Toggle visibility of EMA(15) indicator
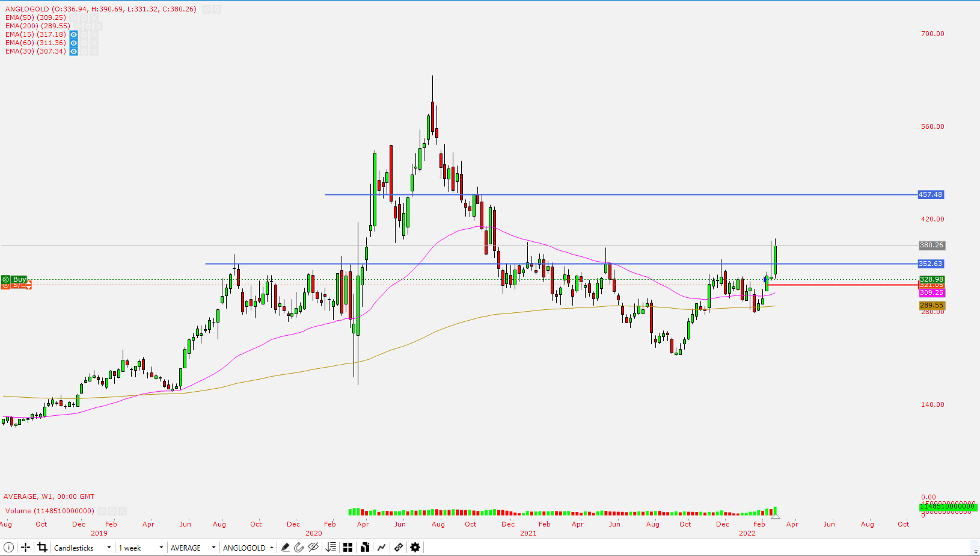Screen dimensions: 980x556 (x=73, y=34)
